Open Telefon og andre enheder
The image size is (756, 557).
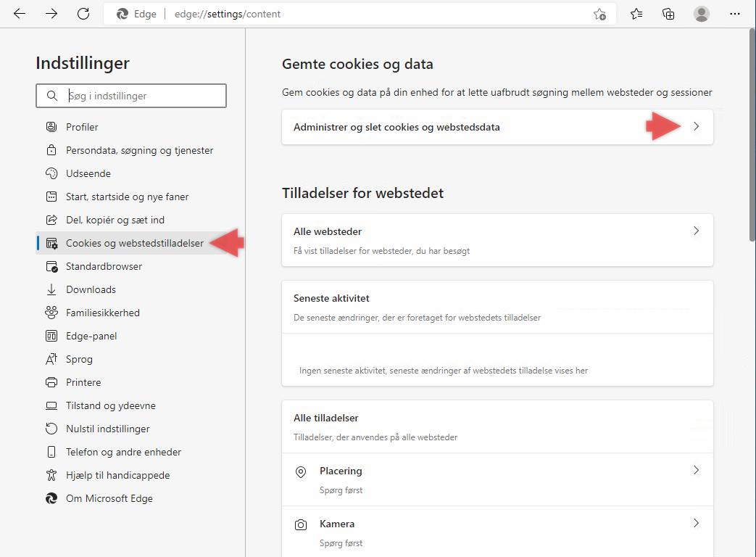(130, 452)
